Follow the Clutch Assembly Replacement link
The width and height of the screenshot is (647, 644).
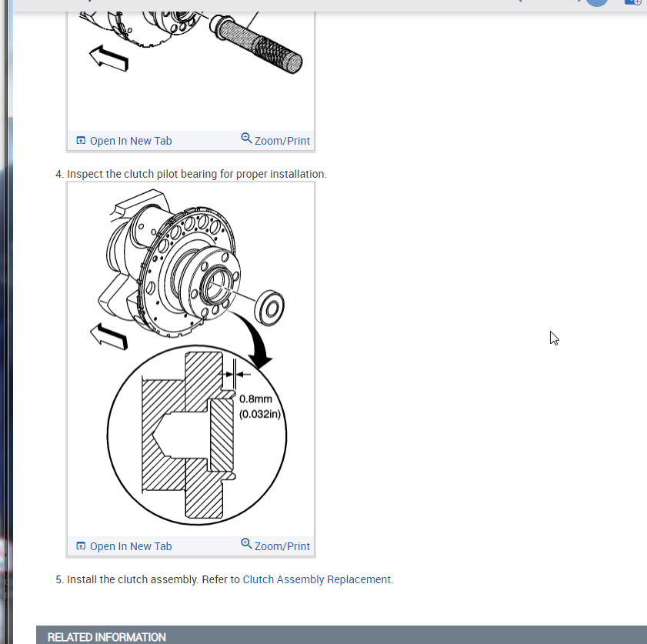coord(316,579)
